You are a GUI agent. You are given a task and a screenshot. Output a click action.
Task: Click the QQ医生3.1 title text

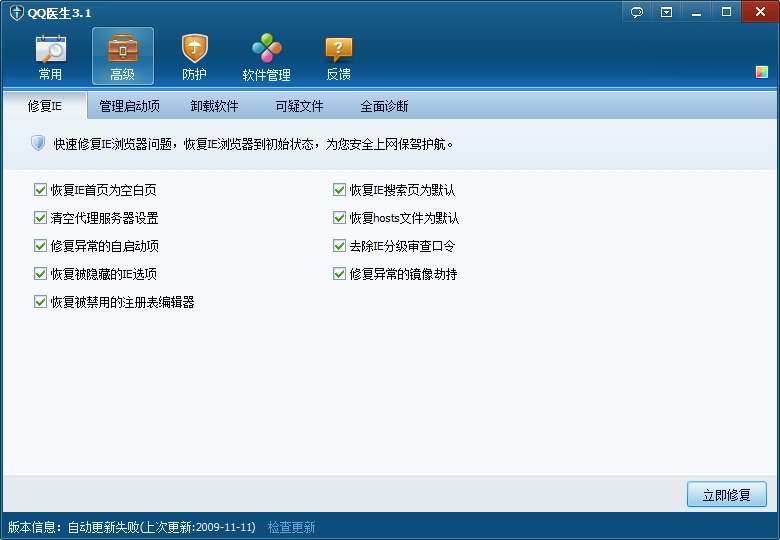click(x=59, y=13)
